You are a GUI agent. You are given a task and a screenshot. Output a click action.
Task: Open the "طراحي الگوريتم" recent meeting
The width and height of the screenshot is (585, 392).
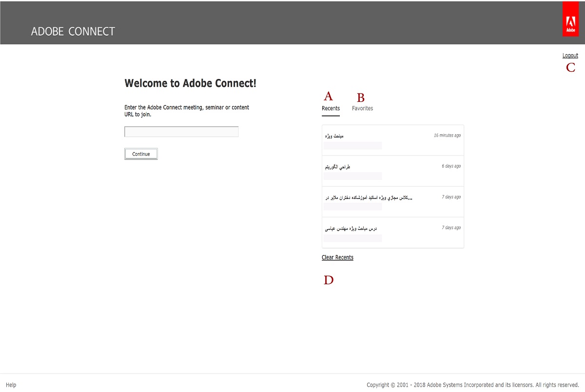pos(338,167)
